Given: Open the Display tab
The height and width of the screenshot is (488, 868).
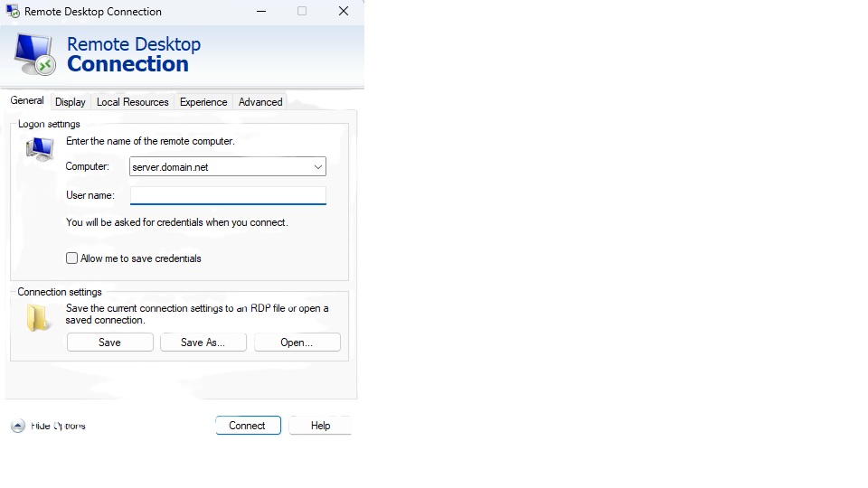Looking at the screenshot, I should click(71, 102).
